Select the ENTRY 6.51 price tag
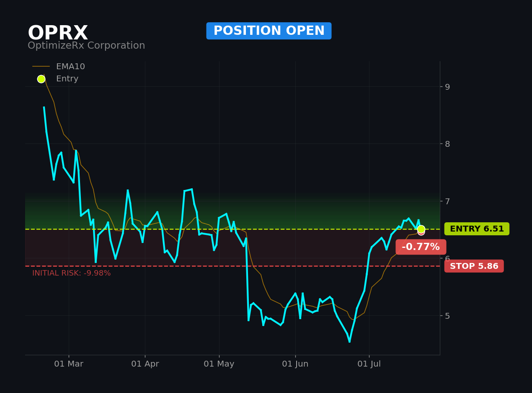The height and width of the screenshot is (393, 532). click(477, 229)
